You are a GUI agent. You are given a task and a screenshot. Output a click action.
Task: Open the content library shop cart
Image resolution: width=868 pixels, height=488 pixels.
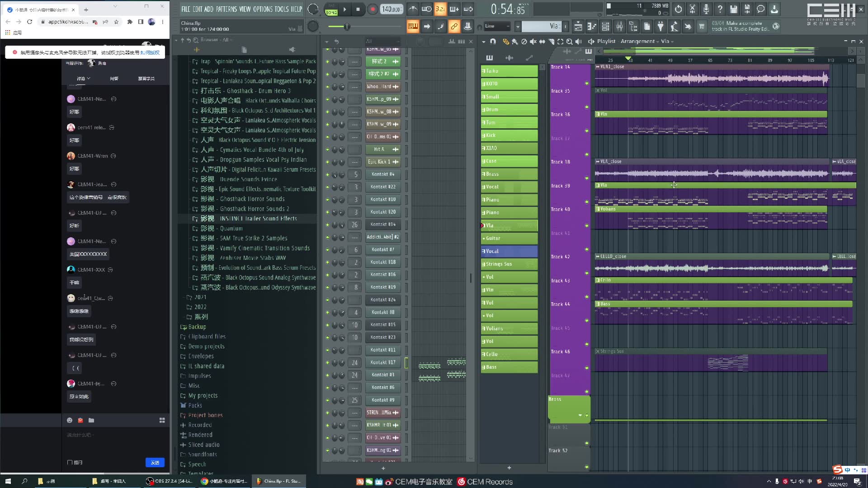[702, 27]
